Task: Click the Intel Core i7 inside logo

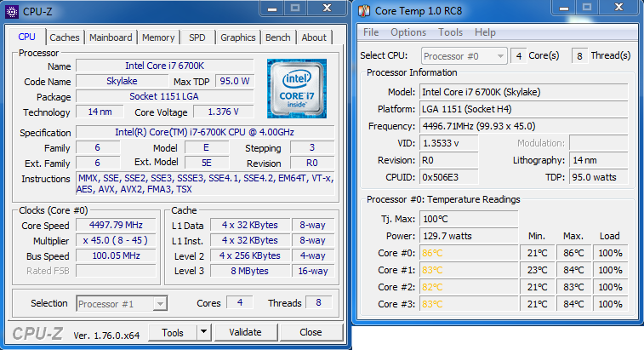Action: click(x=297, y=89)
